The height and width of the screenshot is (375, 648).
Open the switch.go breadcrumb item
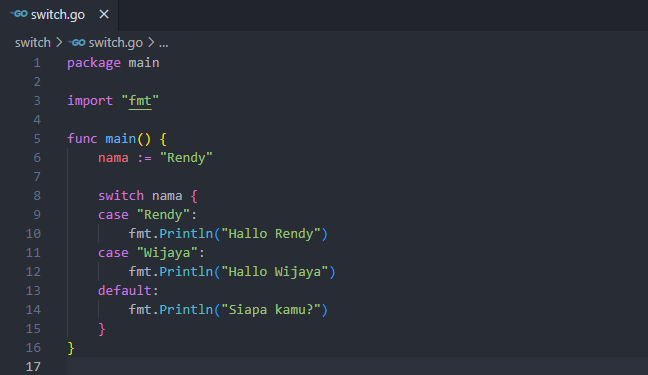[x=115, y=43]
